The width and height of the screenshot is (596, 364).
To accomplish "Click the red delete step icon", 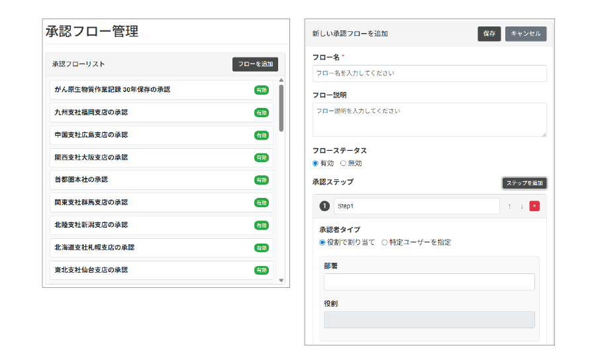I will click(x=534, y=206).
